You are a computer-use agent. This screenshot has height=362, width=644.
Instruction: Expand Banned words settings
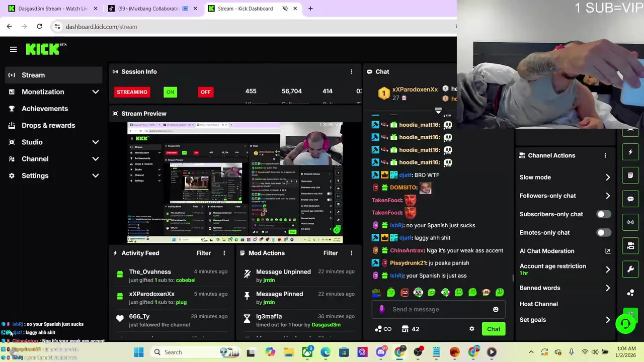click(565, 288)
